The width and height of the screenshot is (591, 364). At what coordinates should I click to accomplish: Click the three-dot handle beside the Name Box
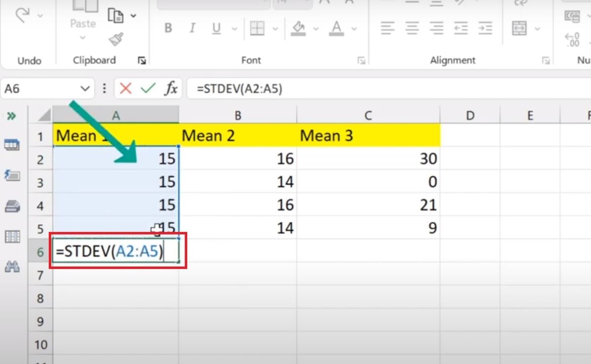pos(104,89)
